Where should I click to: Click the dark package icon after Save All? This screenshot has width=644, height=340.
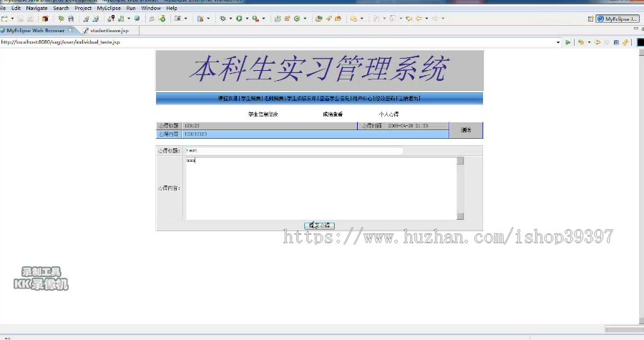(x=45, y=19)
